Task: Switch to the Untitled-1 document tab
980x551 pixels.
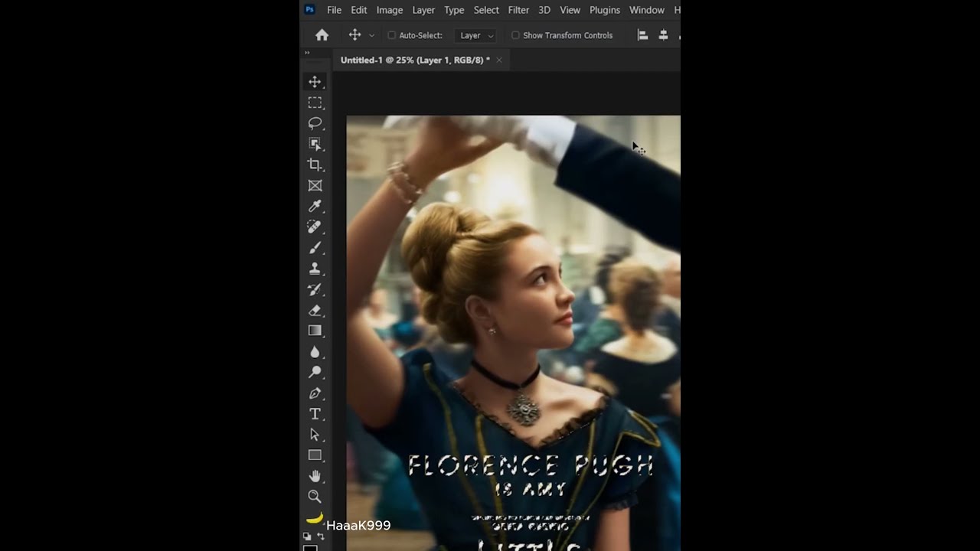Action: (415, 60)
